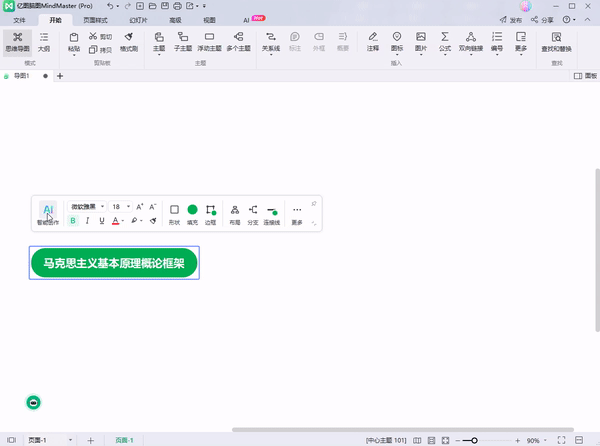Expand the undo history dropdown

click(x=117, y=6)
